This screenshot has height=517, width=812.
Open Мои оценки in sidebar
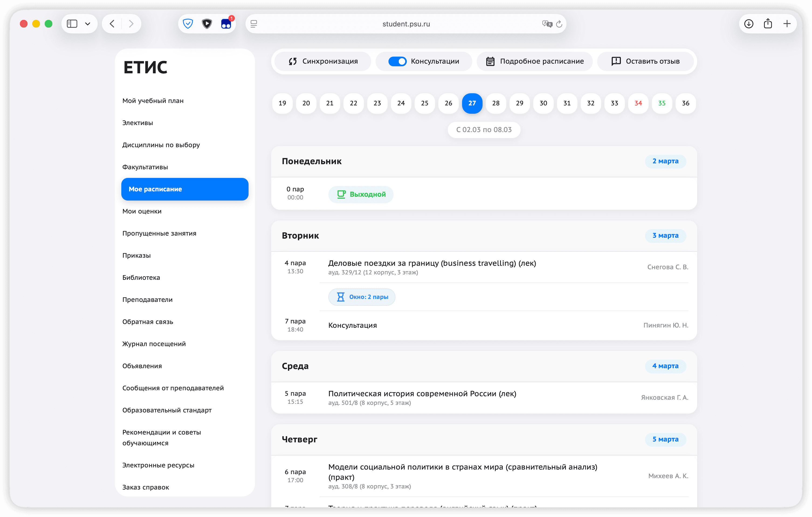142,211
